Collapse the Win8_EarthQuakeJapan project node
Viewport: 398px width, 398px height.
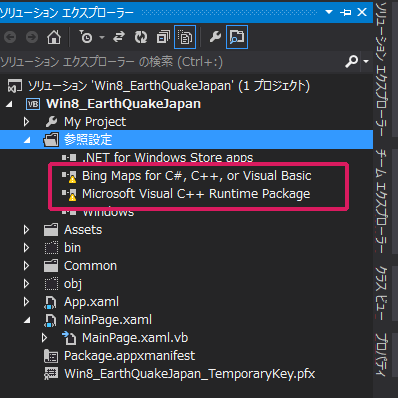9,104
